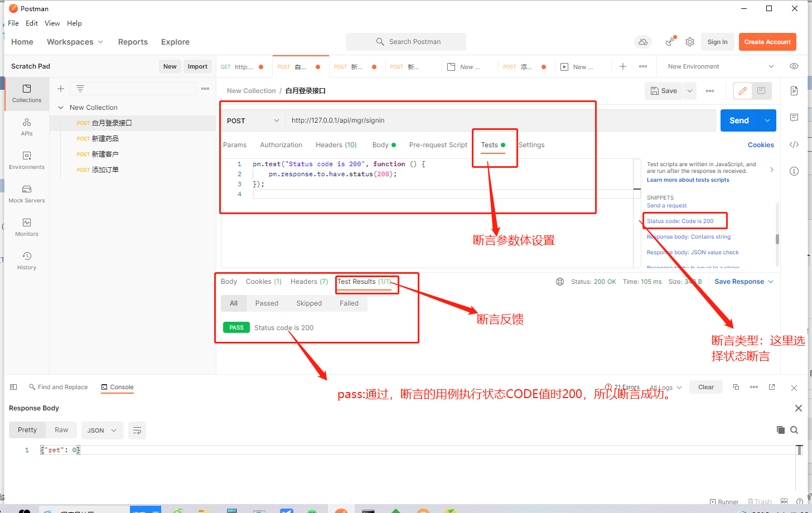Screen dimensions: 812x513
Task: Open the Cookies link beside Settings
Action: pyautogui.click(x=761, y=145)
